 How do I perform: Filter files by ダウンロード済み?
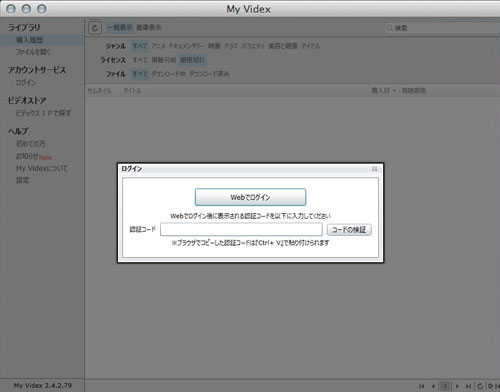pyautogui.click(x=209, y=74)
